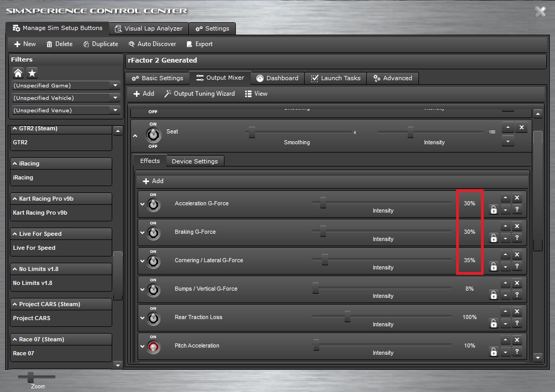Click the Home filter icon
The width and height of the screenshot is (555, 392).
(x=18, y=73)
